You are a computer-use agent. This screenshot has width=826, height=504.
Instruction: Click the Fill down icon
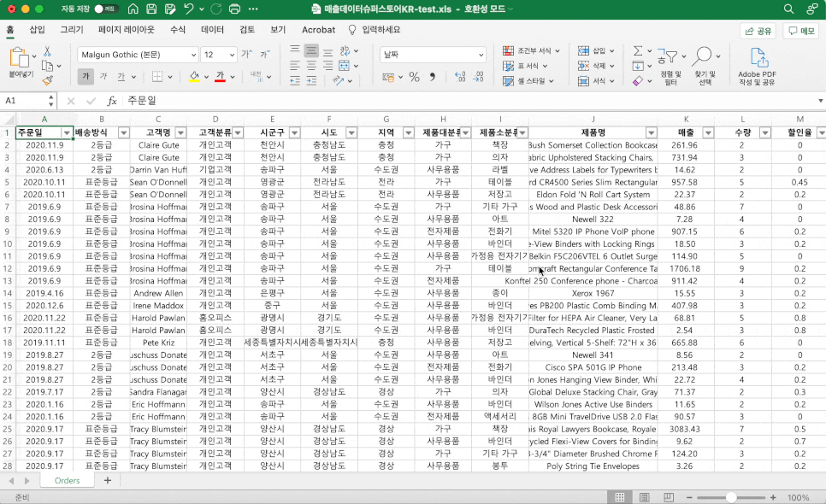[x=637, y=66]
